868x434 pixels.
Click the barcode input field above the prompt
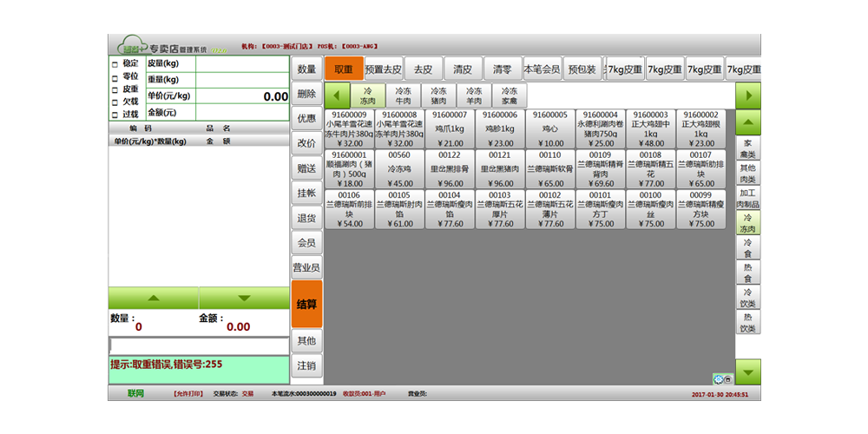click(199, 345)
